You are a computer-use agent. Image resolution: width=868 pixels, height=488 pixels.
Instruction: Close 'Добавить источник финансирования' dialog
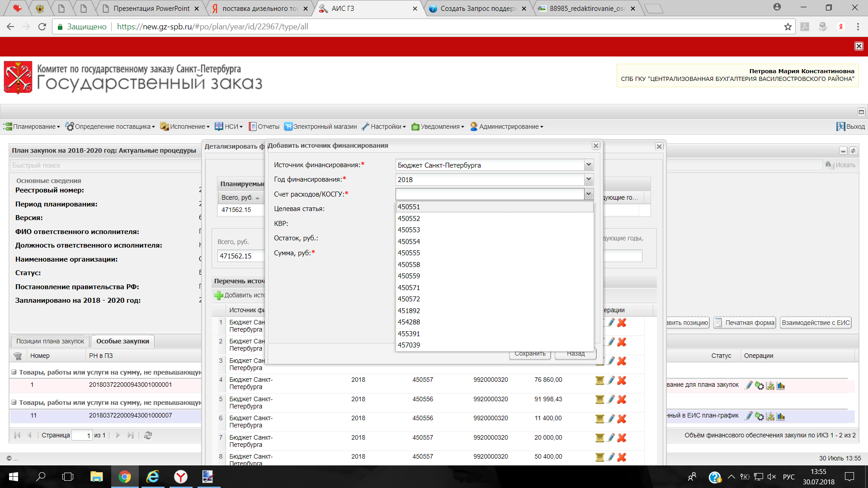596,145
